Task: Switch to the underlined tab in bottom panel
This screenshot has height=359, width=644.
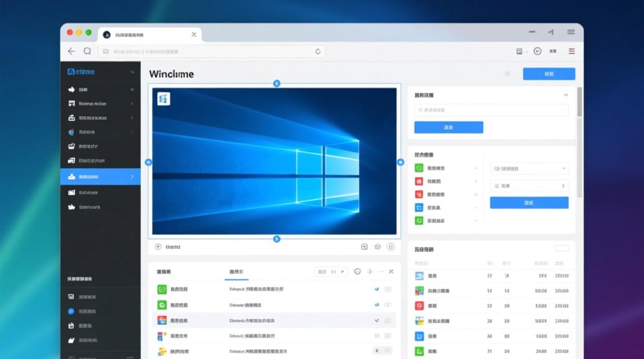Action: coord(236,272)
